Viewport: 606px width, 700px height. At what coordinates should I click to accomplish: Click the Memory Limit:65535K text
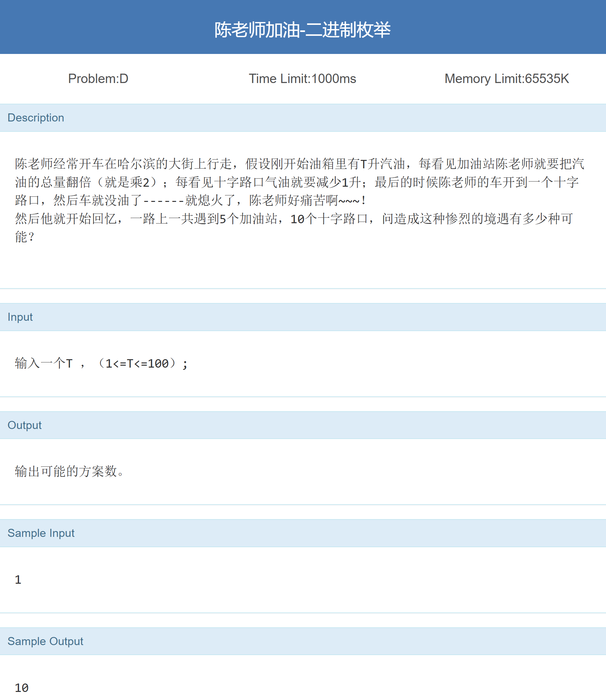pos(506,79)
